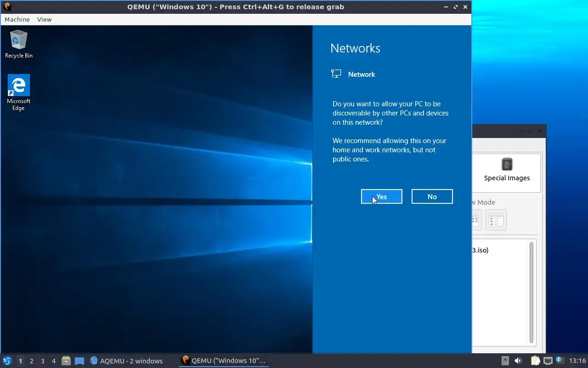588x368 pixels.
Task: Switch to workspace 2
Action: tap(31, 361)
